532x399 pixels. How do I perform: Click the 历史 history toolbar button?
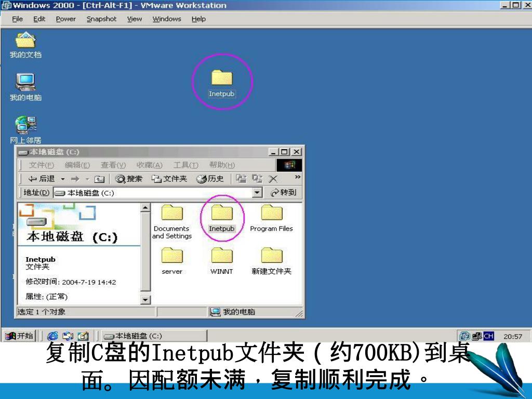pyautogui.click(x=210, y=179)
